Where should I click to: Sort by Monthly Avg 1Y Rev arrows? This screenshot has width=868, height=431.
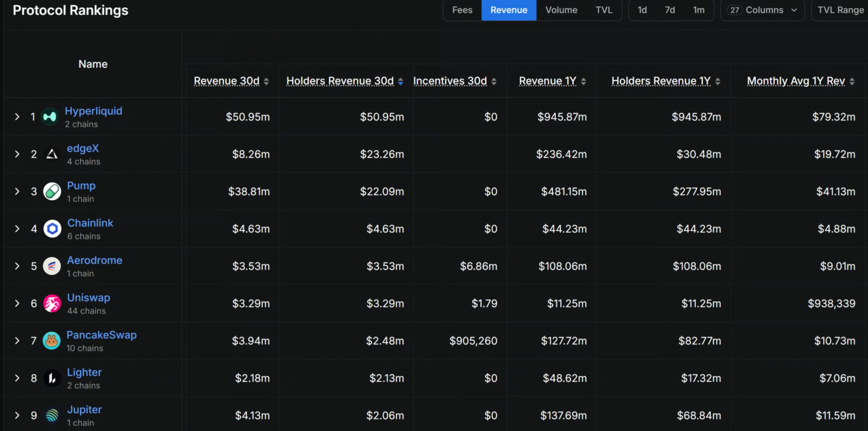[x=852, y=81]
